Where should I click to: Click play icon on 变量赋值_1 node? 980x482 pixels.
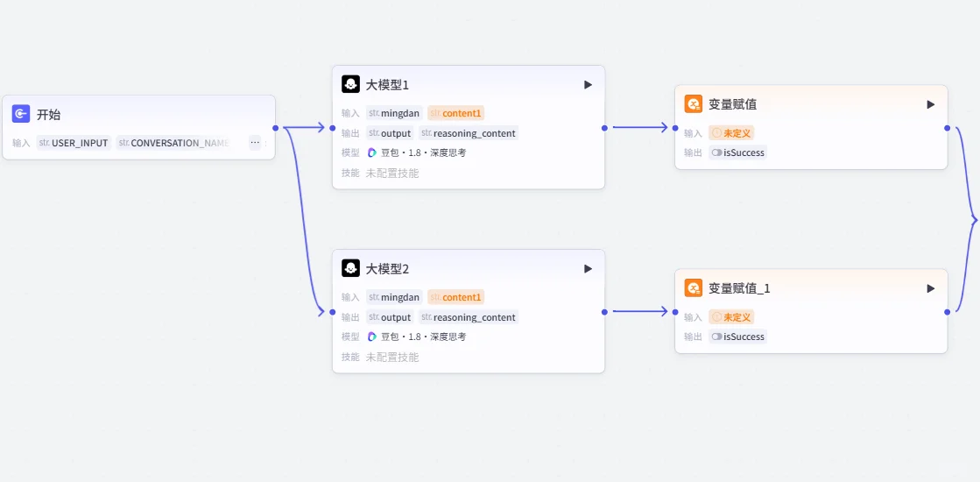click(931, 288)
